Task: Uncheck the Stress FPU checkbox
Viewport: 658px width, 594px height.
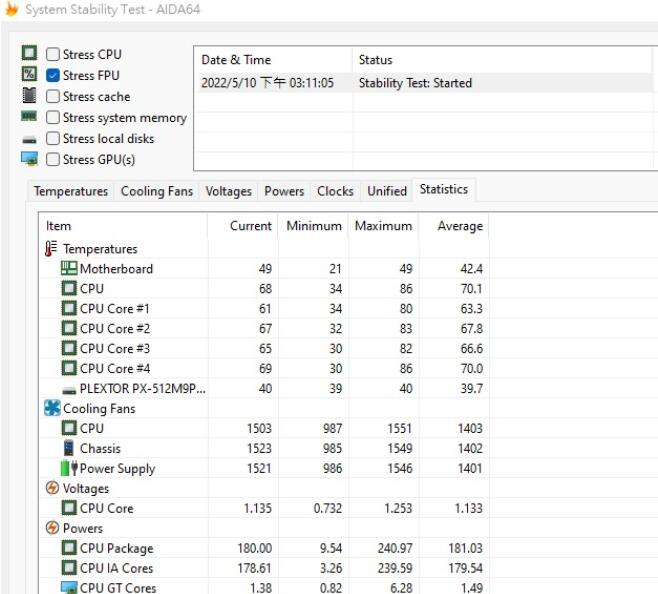Action: 53,76
